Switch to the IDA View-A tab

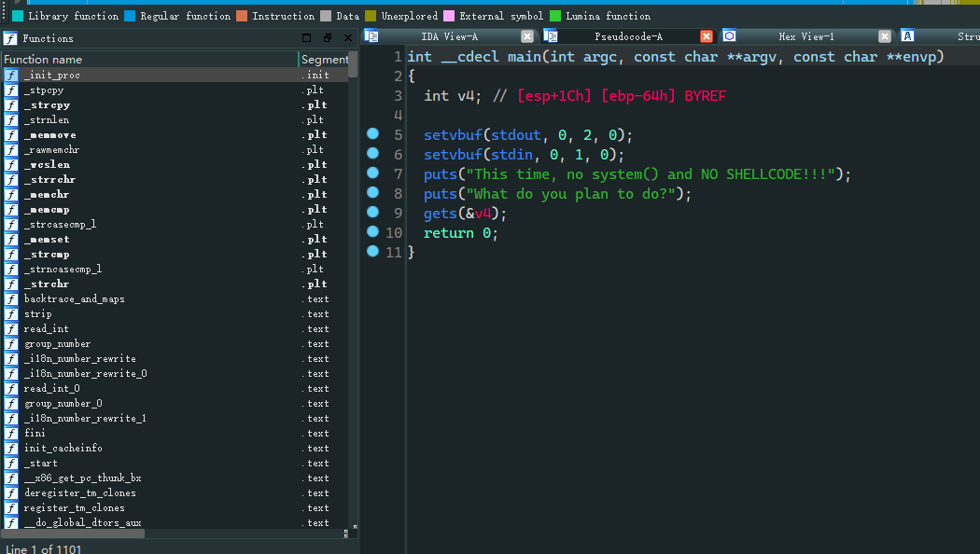[x=449, y=36]
